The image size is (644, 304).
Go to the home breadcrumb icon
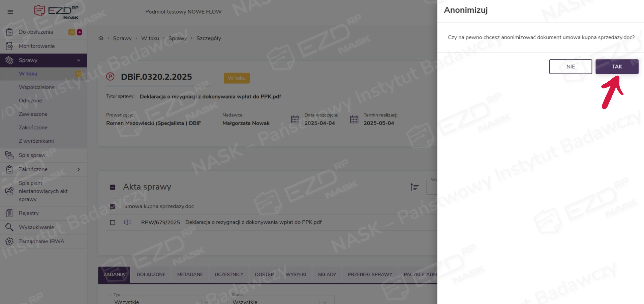coord(101,38)
